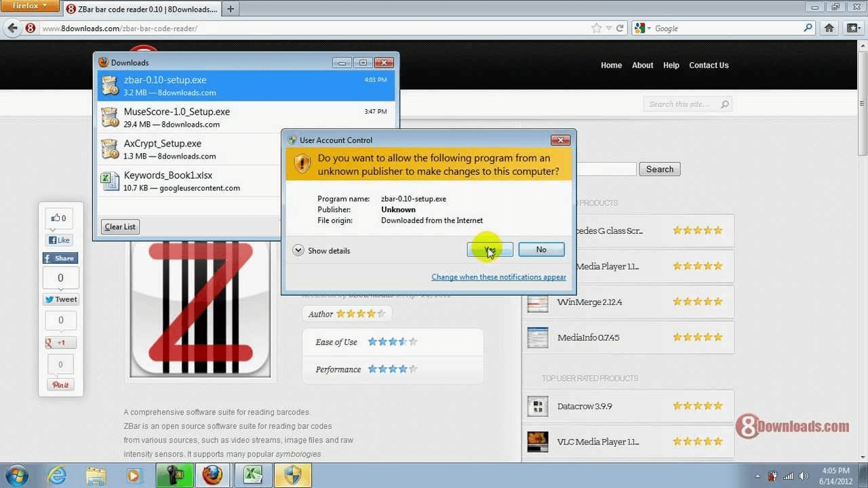Image resolution: width=868 pixels, height=488 pixels.
Task: Click the magnifier in the site search box
Action: pos(725,104)
